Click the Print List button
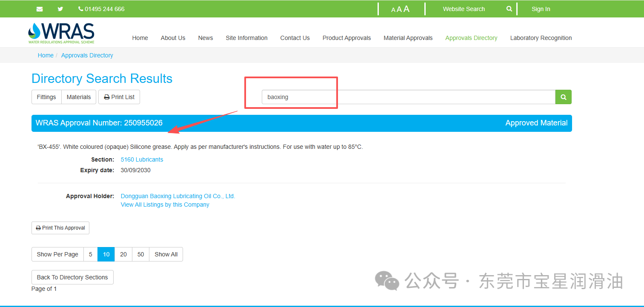The width and height of the screenshot is (644, 307). pos(119,97)
